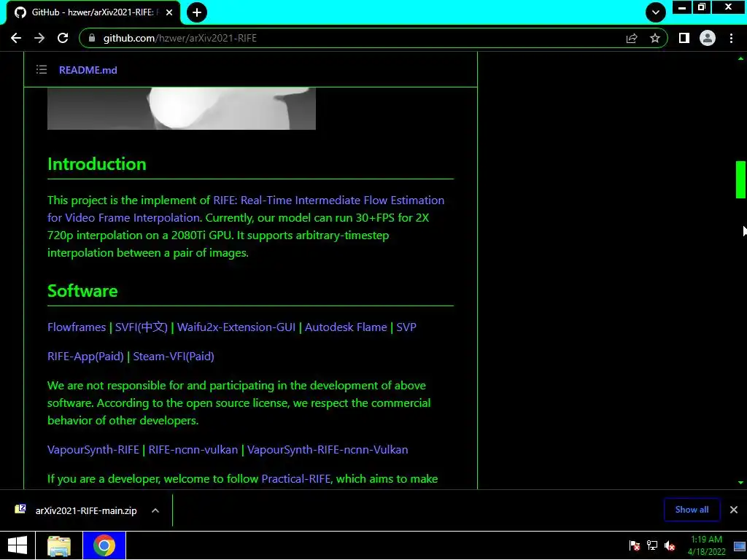The image size is (747, 560).
Task: Open the Action Center flag tray icon
Action: (634, 545)
